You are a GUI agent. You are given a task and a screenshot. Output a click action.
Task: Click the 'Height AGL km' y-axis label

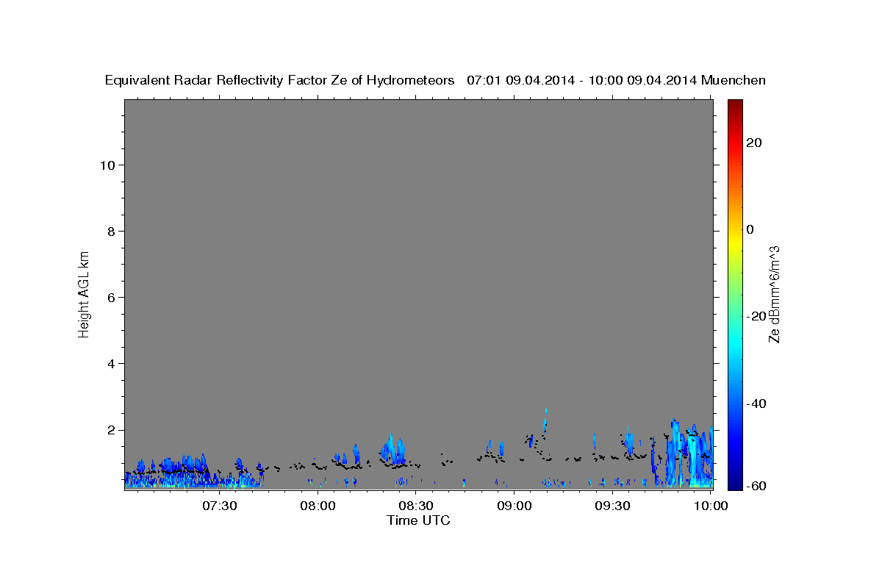(x=84, y=294)
